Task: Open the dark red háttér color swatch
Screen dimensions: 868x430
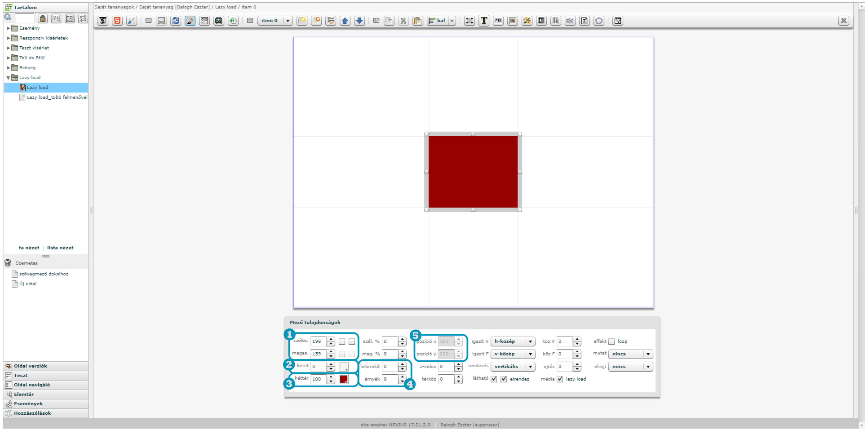Action: 344,379
